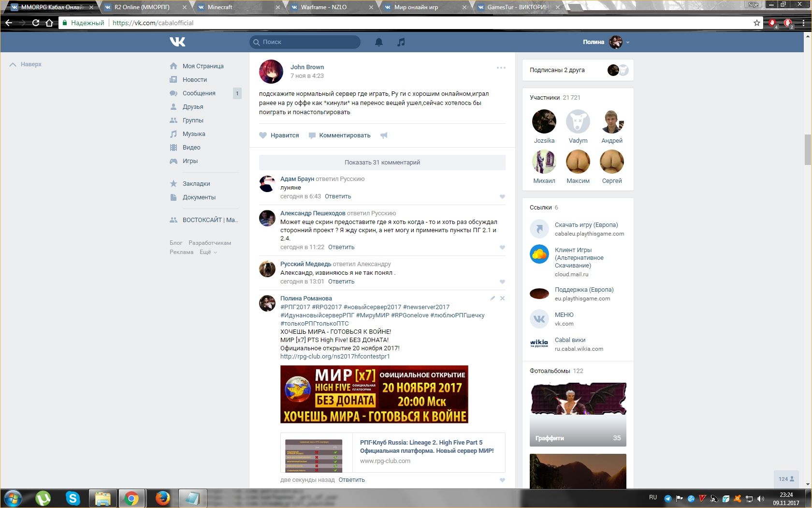Open post options three-dot menu

pyautogui.click(x=501, y=68)
